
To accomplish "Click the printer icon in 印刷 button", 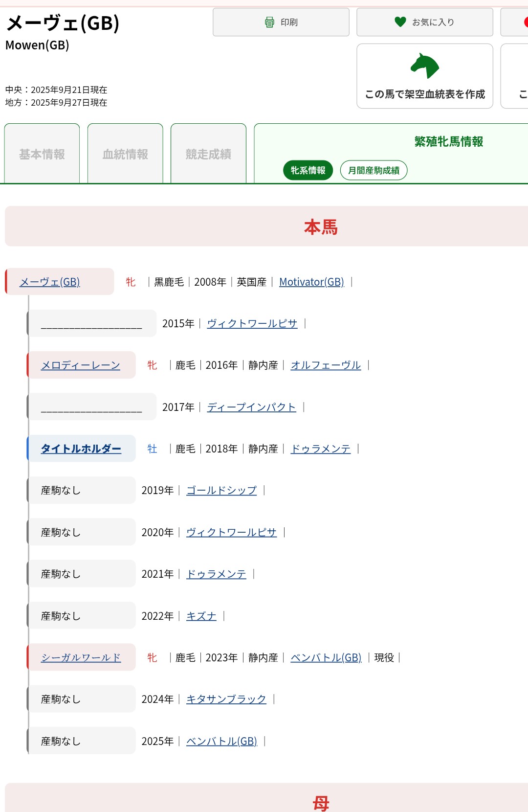I will (269, 22).
